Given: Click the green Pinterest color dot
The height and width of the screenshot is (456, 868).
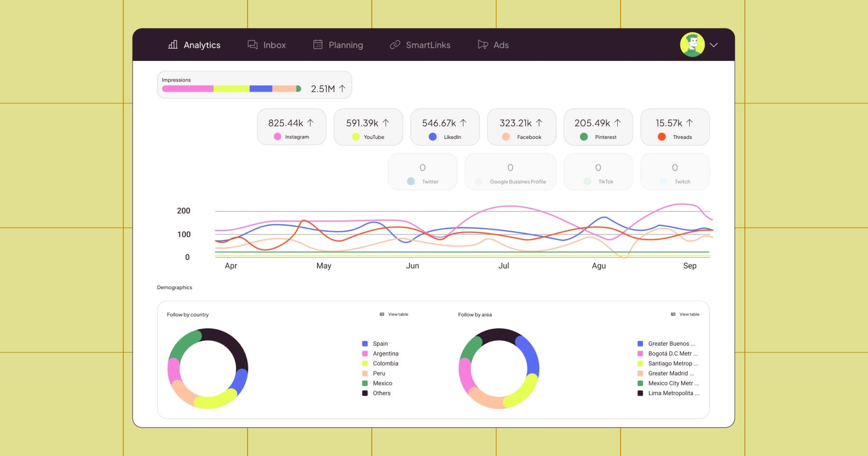Looking at the screenshot, I should (x=584, y=137).
